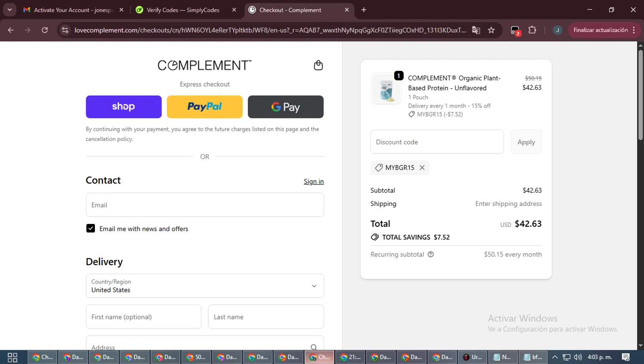
Task: Focus the First name (optional) field
Action: click(143, 317)
